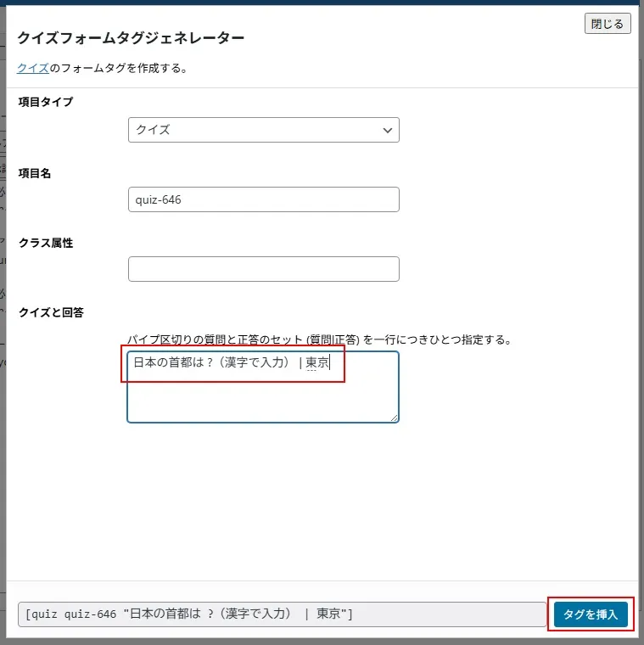Open the 項目タイプ dropdown showing クイズ
The height and width of the screenshot is (645, 644).
tap(255, 130)
